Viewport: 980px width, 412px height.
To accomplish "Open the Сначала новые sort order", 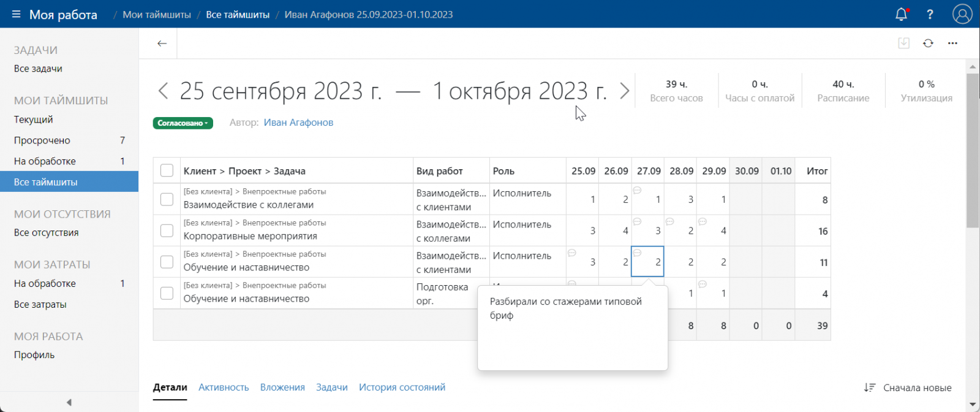I will (908, 387).
